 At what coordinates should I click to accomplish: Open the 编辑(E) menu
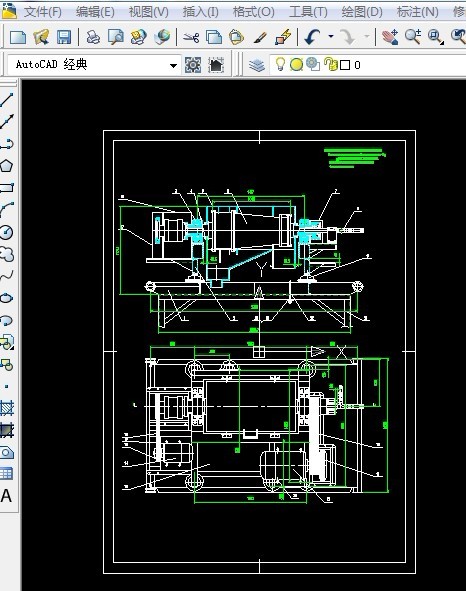(95, 12)
